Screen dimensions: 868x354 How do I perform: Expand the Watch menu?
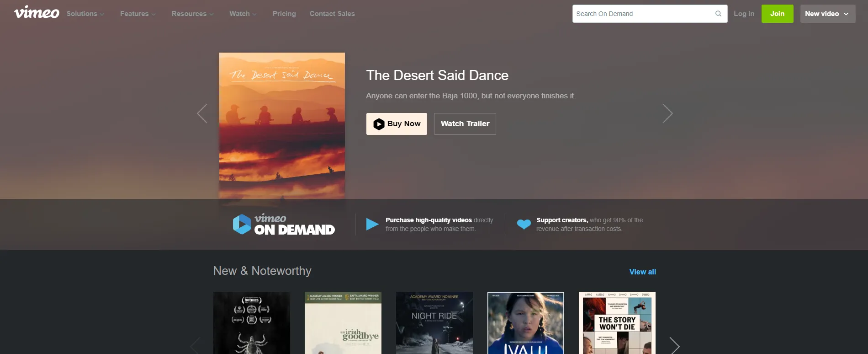click(x=243, y=14)
